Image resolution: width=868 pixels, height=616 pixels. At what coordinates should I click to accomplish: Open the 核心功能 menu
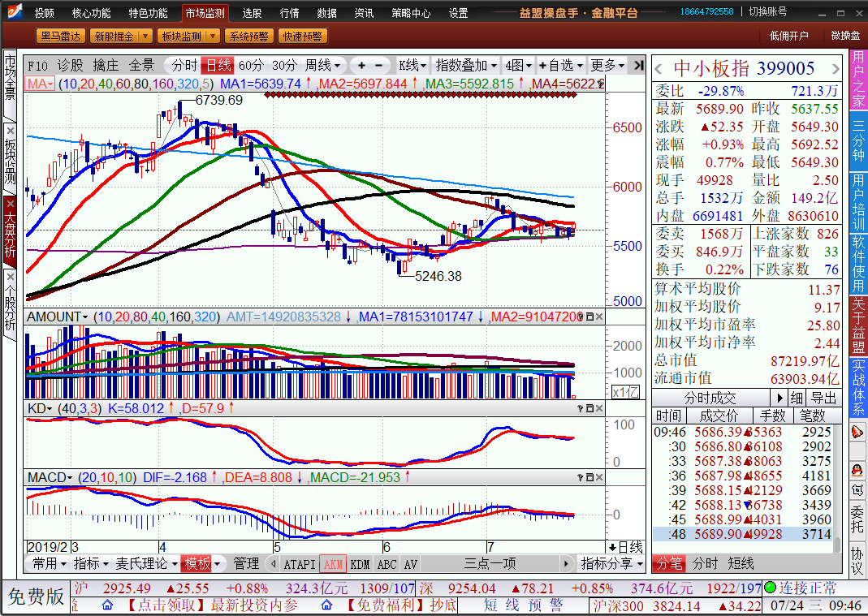(x=91, y=13)
